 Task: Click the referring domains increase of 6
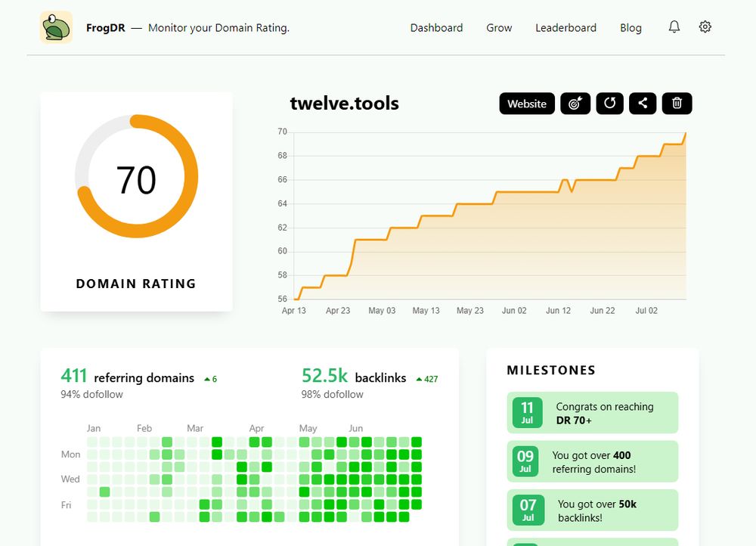pos(211,379)
